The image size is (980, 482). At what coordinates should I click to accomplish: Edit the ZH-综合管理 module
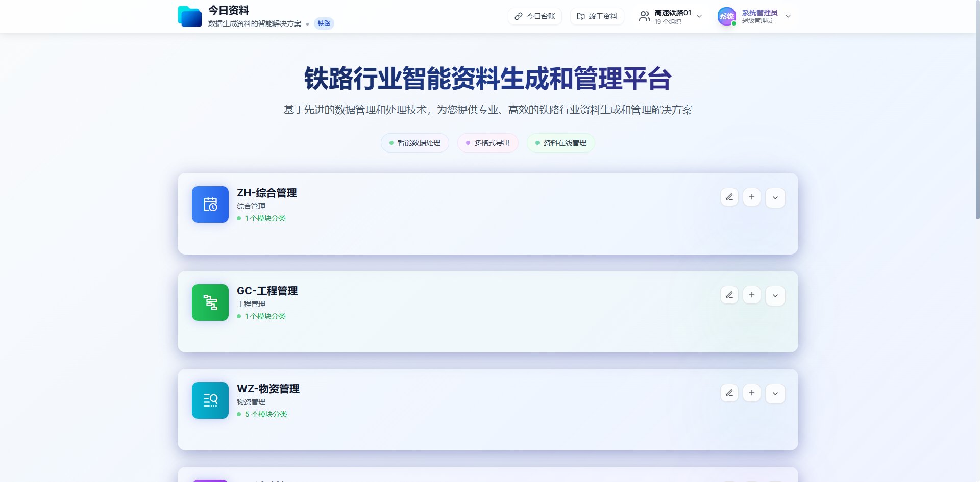pos(729,197)
